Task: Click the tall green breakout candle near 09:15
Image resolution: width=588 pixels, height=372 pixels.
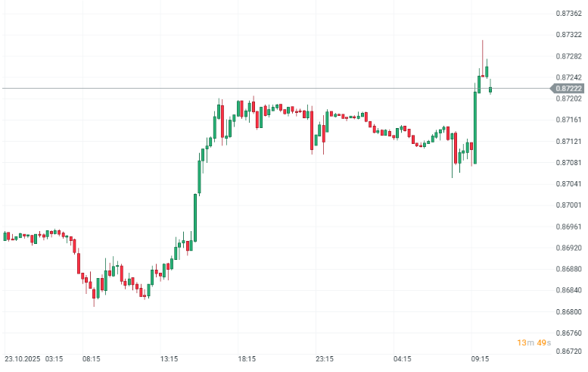Action: click(x=475, y=127)
